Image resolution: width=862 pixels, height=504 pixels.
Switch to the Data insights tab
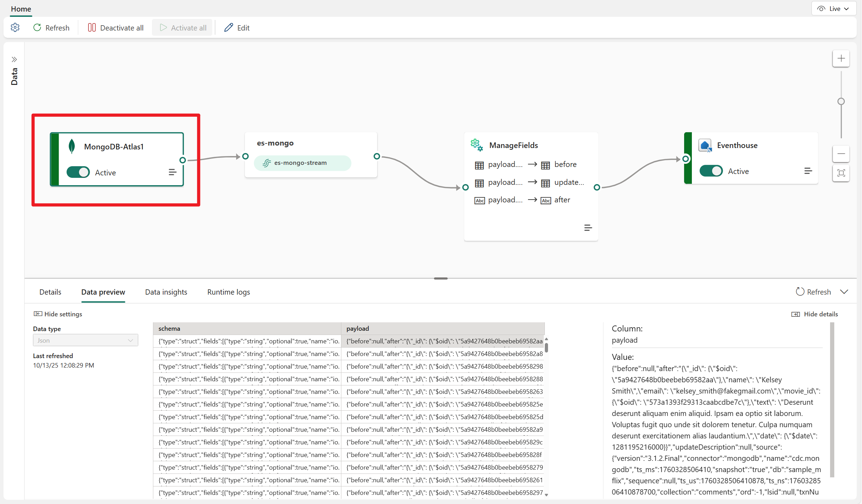(166, 292)
